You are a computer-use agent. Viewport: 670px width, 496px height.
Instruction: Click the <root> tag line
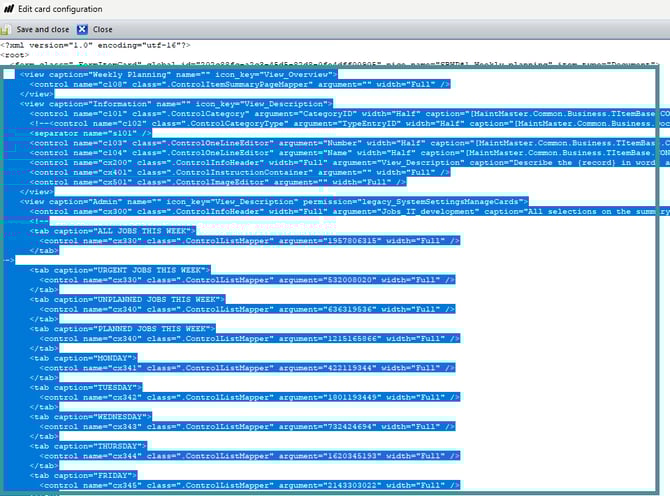click(x=15, y=55)
